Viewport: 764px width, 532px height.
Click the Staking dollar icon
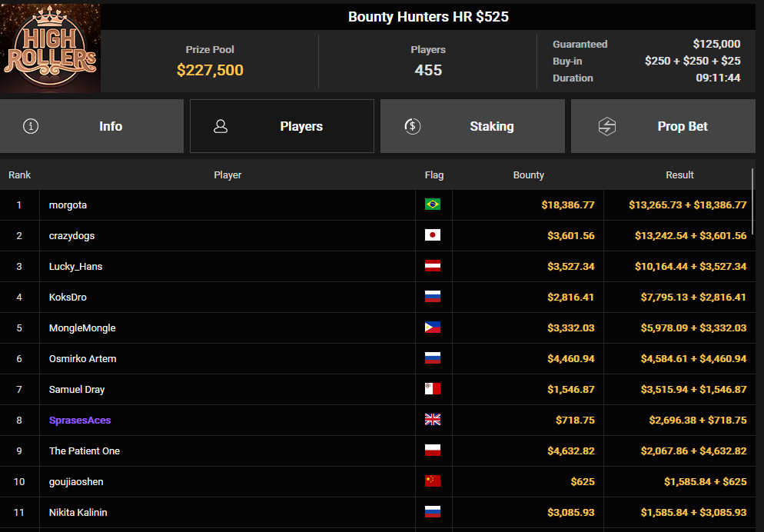pyautogui.click(x=412, y=126)
